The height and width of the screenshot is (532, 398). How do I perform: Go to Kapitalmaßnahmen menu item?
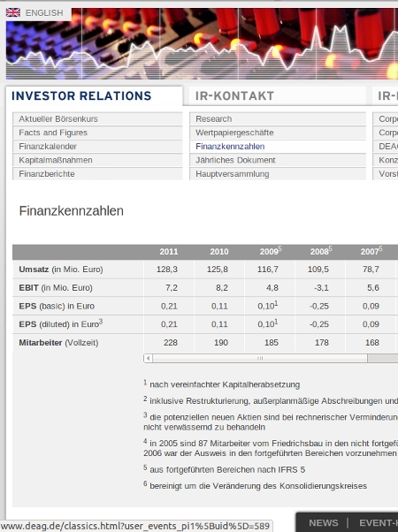click(x=97, y=160)
